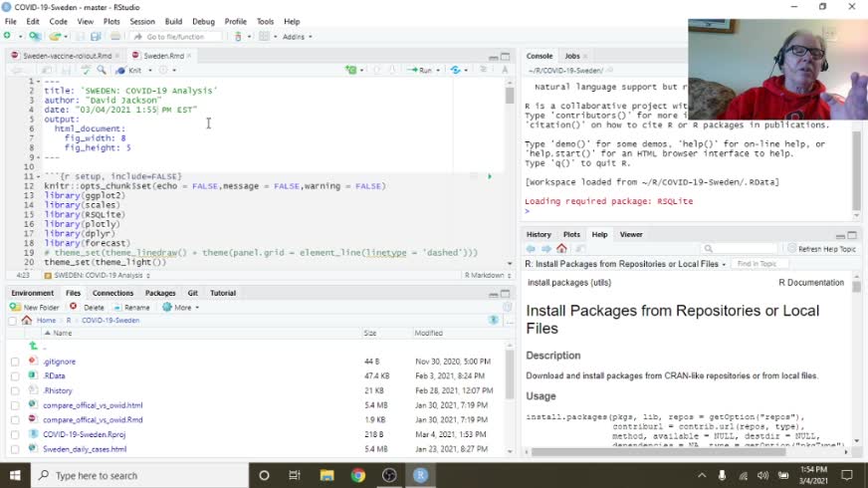Click the source editor vertical scrollbar
Viewport: 868px width, 488px height.
click(x=510, y=171)
